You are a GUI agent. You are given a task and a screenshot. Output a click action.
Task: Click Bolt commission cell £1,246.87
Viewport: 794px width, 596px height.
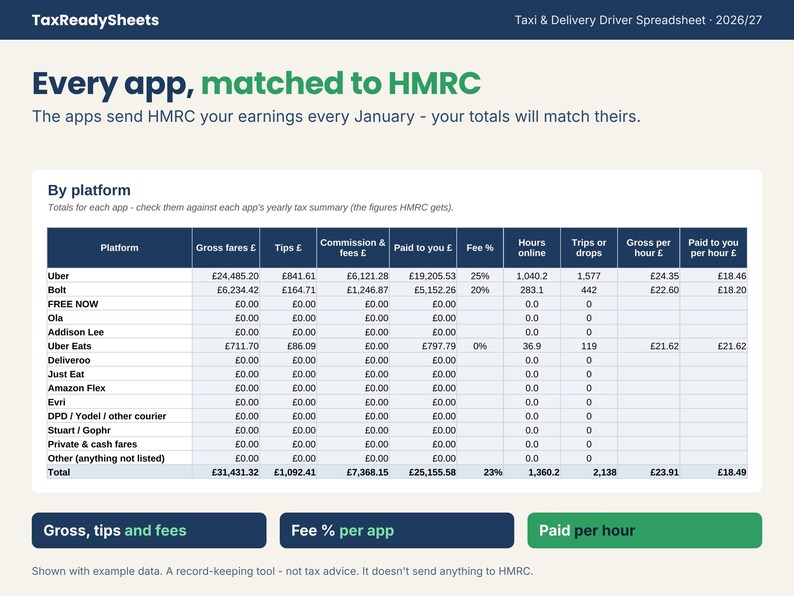pyautogui.click(x=353, y=290)
